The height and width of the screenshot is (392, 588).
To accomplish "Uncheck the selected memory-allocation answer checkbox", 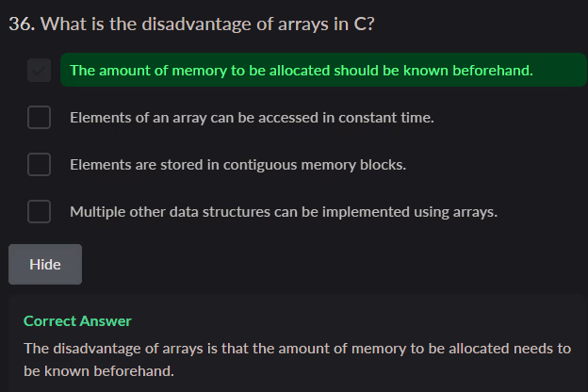I will coord(39,71).
